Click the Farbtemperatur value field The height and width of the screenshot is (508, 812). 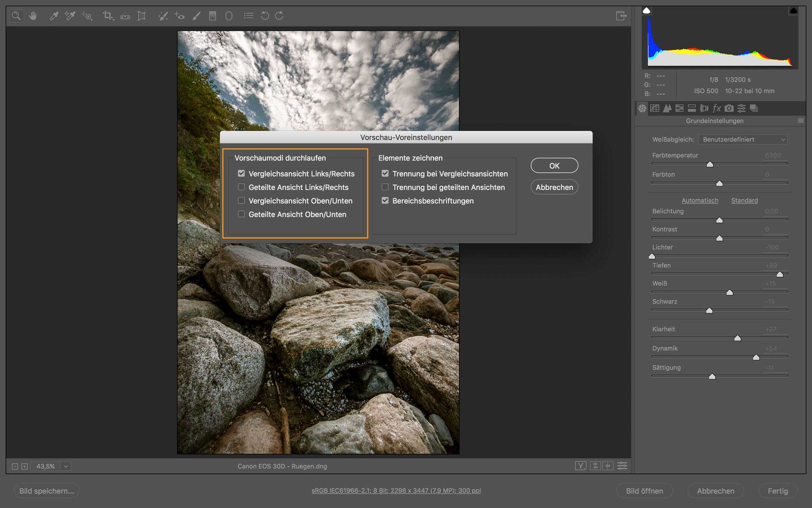(x=773, y=155)
